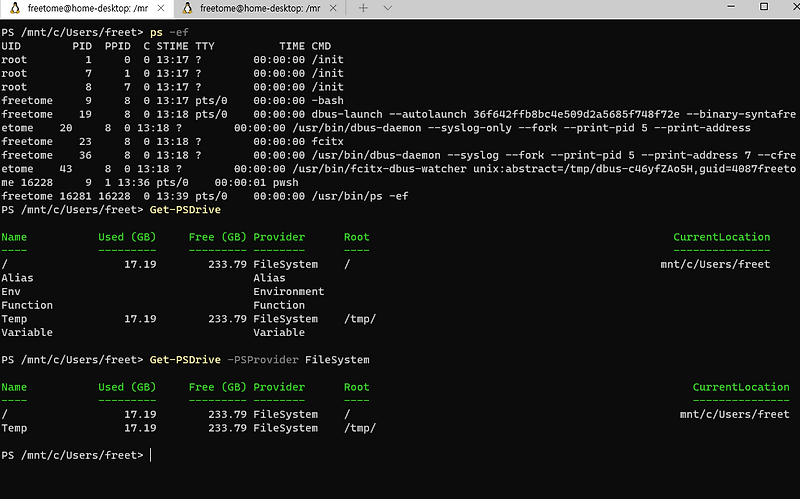Click the 'CMD' column header
The width and height of the screenshot is (800, 499).
click(321, 46)
